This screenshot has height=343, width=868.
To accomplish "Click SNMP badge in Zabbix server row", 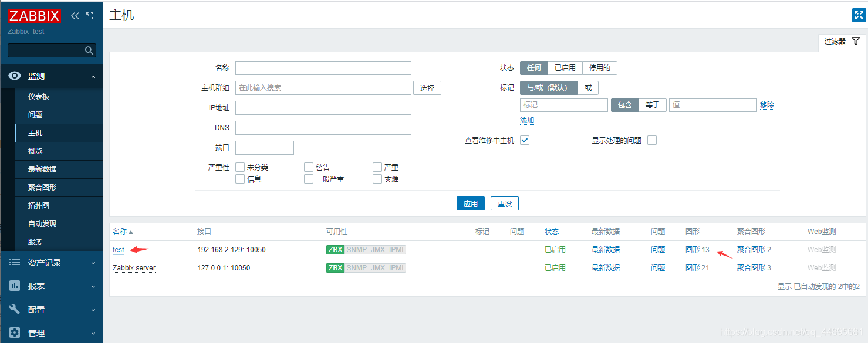I will click(x=356, y=268).
